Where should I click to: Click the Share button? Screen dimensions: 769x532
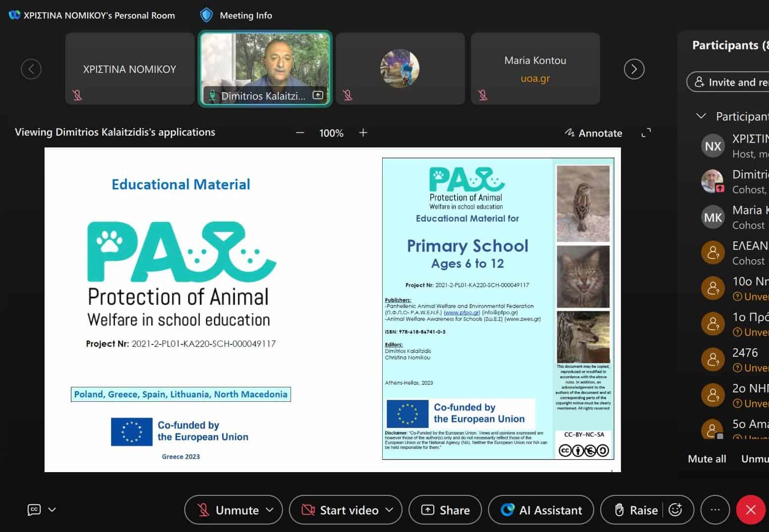445,510
